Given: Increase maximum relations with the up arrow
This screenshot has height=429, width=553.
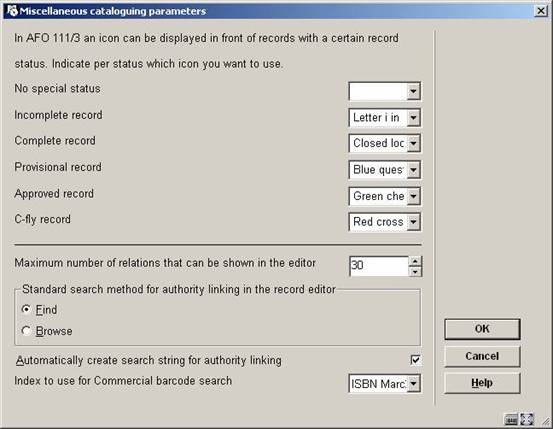Looking at the screenshot, I should [x=415, y=261].
